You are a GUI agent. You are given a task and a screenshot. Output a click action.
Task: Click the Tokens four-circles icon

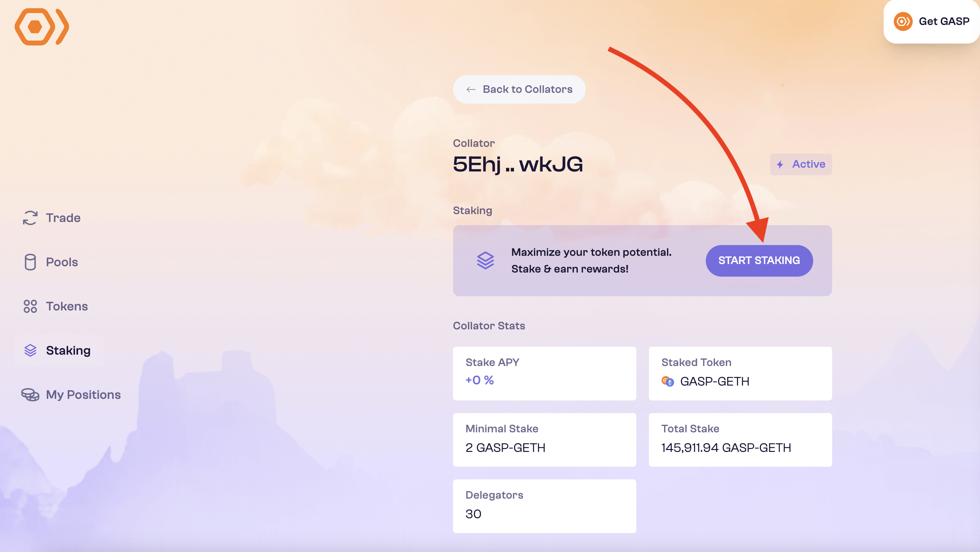click(x=30, y=306)
